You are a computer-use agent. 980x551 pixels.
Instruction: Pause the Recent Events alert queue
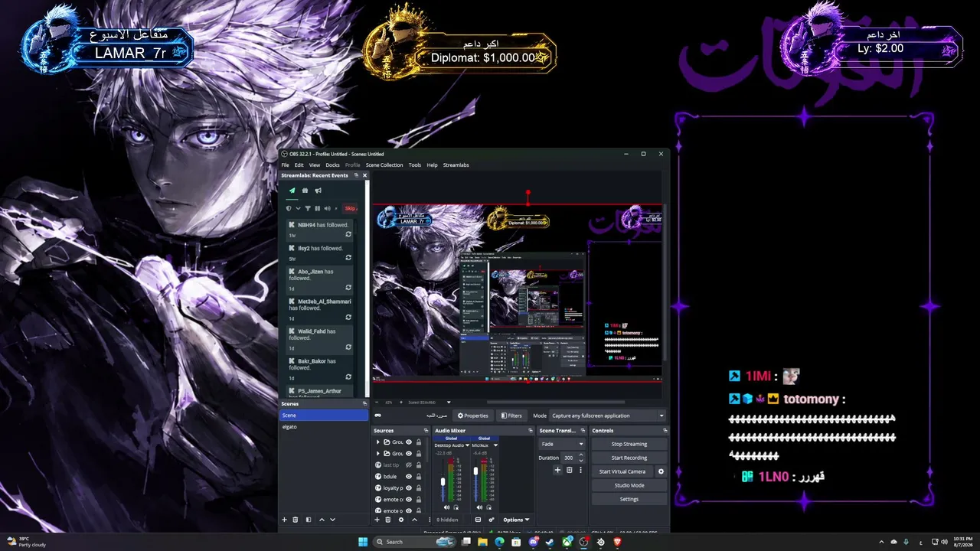[318, 208]
